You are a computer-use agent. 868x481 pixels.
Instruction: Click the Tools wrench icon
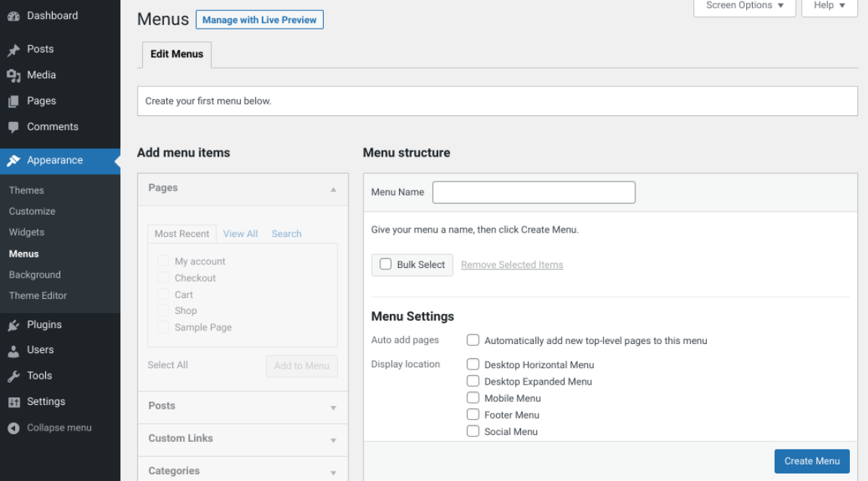[14, 376]
